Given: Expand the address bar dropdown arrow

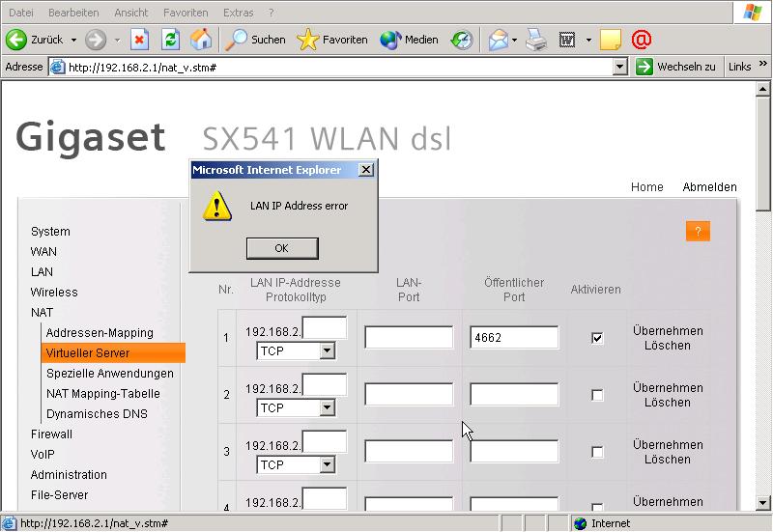Looking at the screenshot, I should click(620, 67).
